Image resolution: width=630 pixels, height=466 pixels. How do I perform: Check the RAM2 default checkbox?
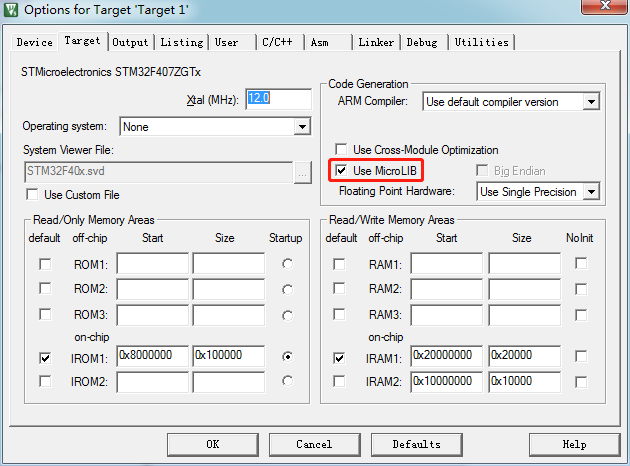point(339,288)
